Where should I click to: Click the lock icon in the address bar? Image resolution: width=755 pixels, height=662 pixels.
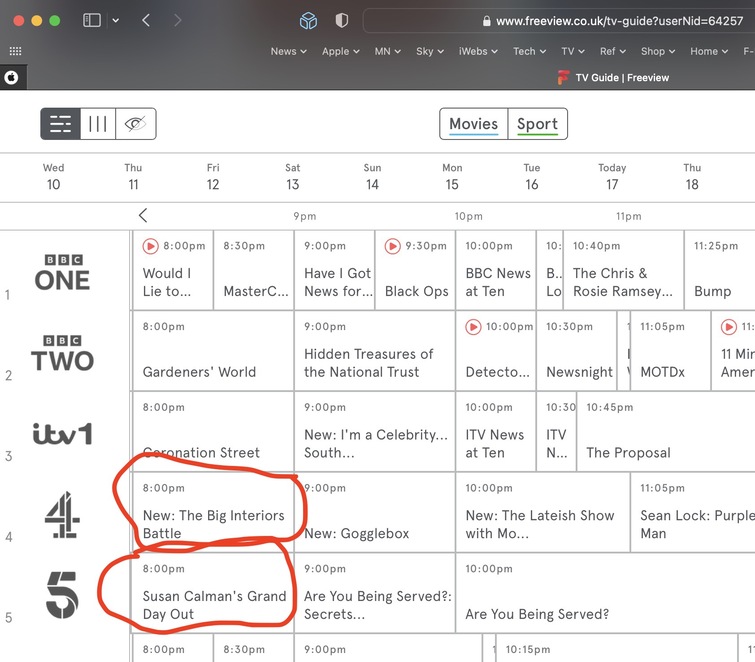click(486, 21)
